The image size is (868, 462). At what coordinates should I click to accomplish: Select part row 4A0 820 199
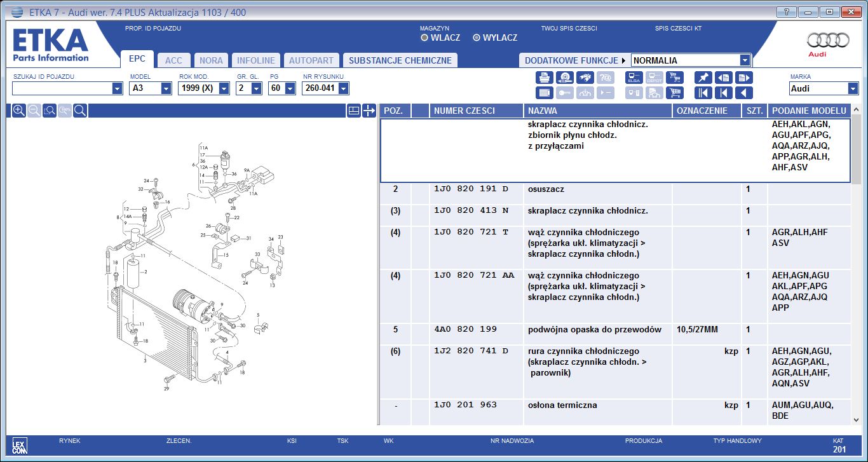click(x=614, y=334)
